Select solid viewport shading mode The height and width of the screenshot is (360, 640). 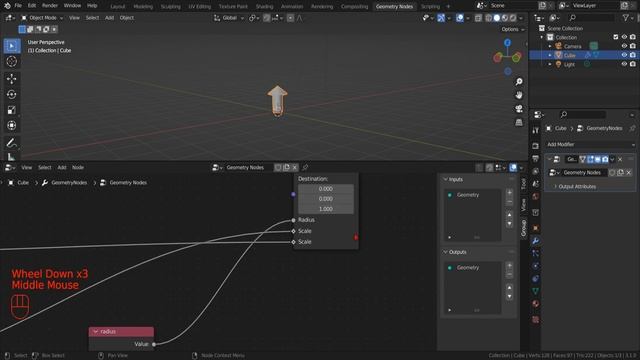pyautogui.click(x=497, y=18)
